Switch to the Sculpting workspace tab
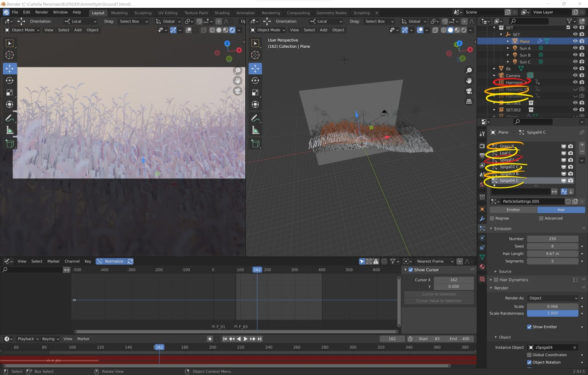This screenshot has height=375, width=588. point(143,13)
